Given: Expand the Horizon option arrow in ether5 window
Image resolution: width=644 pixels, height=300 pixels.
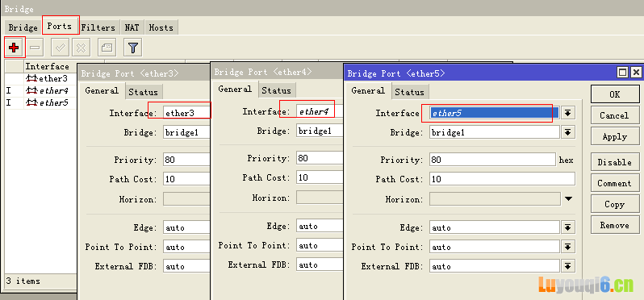Looking at the screenshot, I should click(x=568, y=199).
